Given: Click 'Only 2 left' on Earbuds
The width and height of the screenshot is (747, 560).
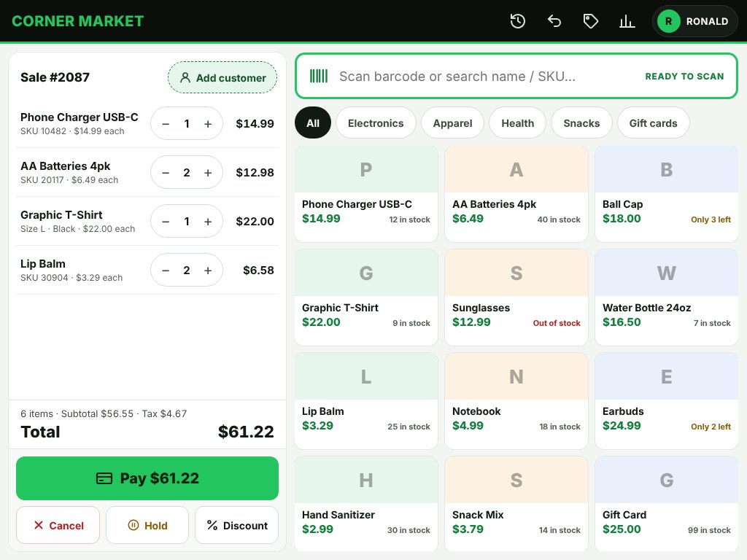Looking at the screenshot, I should 711,427.
